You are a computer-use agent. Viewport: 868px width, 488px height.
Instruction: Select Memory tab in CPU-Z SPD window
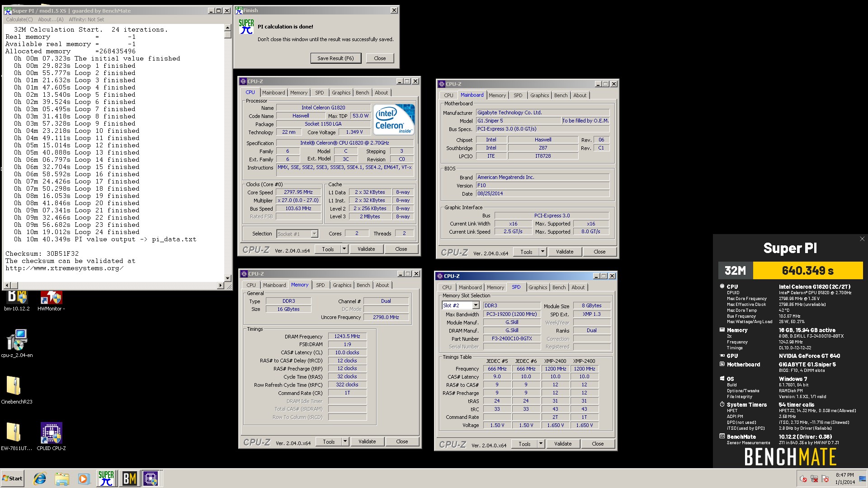point(495,287)
